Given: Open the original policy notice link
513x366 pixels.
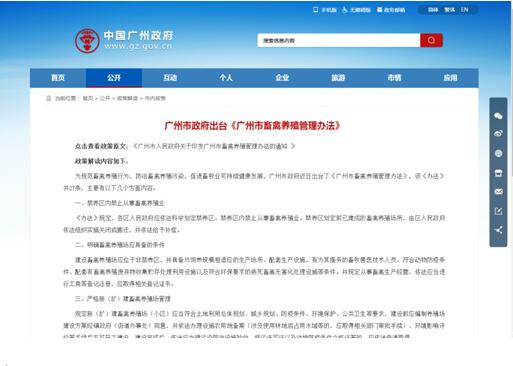Looking at the screenshot, I should pyautogui.click(x=214, y=146).
